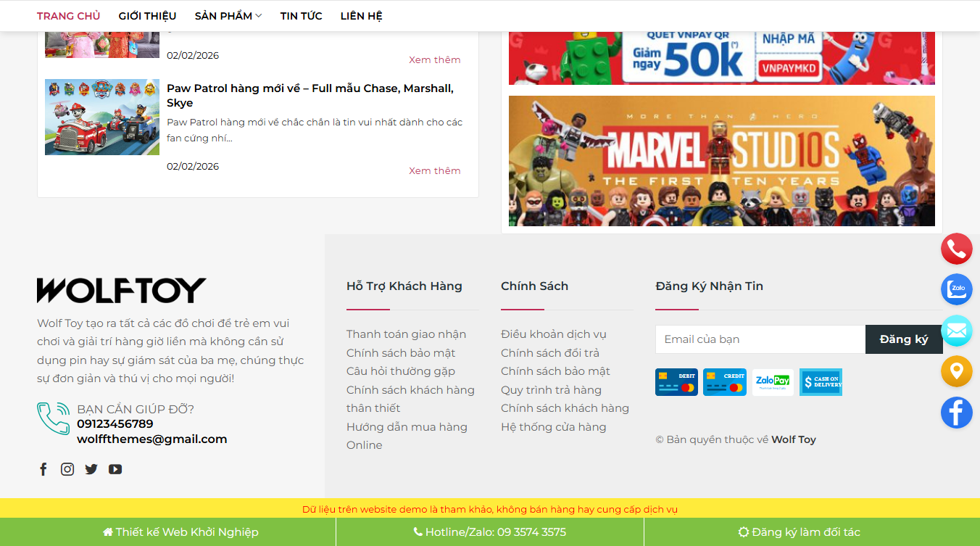Open the floating Zalo chat icon
980x546 pixels.
coord(956,289)
